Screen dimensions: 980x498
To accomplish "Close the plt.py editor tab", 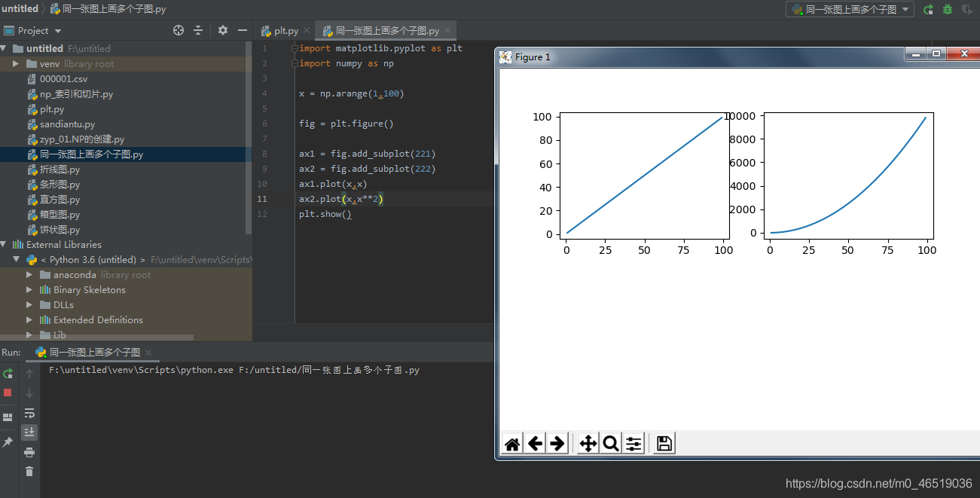I will point(308,31).
